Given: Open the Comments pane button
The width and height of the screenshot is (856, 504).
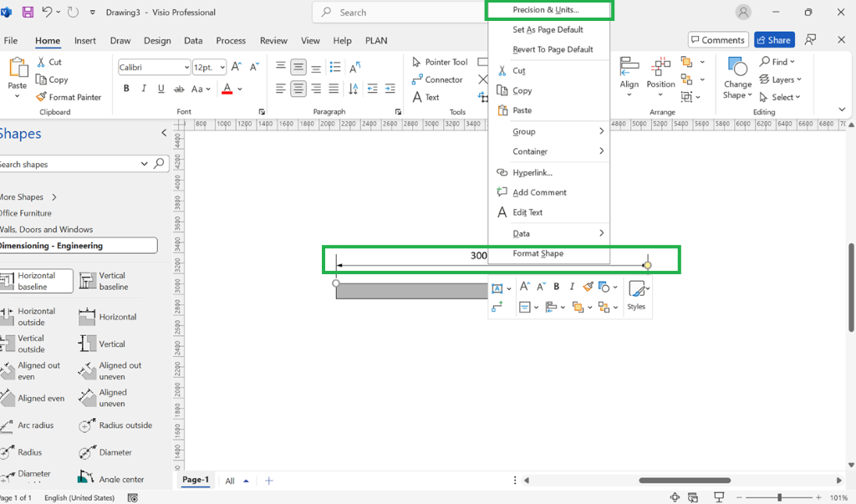Looking at the screenshot, I should pos(718,40).
